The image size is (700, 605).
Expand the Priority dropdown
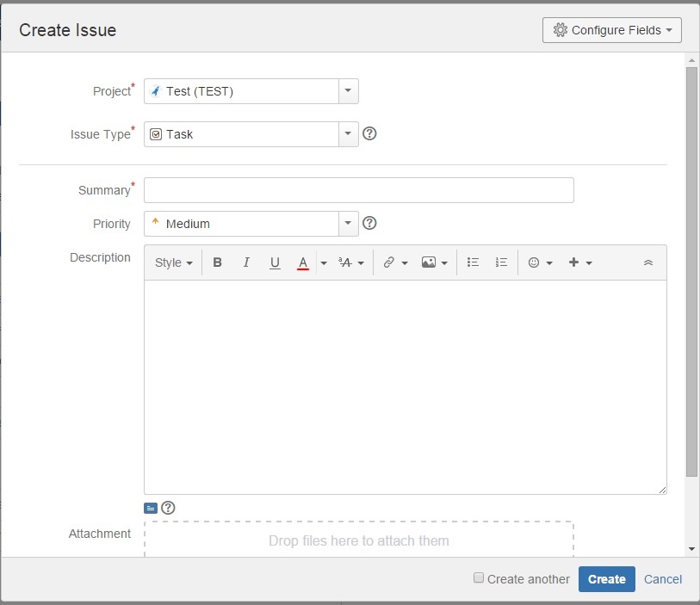(x=348, y=224)
